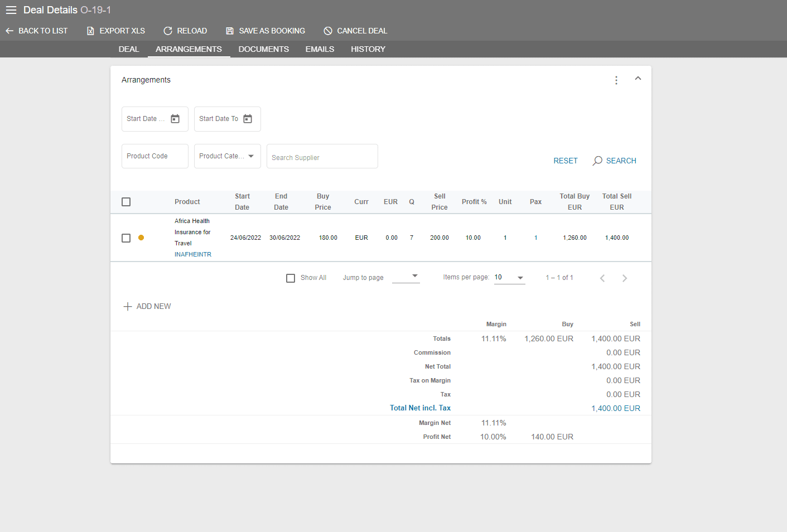Viewport: 787px width, 532px height.
Task: Select the Arrangements tab
Action: pyautogui.click(x=189, y=49)
